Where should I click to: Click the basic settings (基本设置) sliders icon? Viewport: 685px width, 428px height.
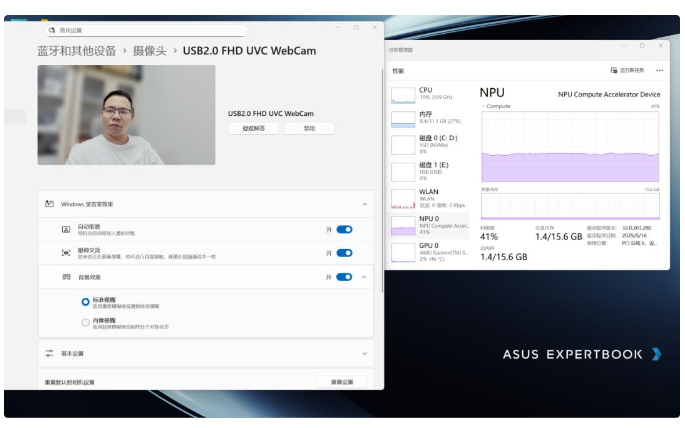click(x=49, y=353)
